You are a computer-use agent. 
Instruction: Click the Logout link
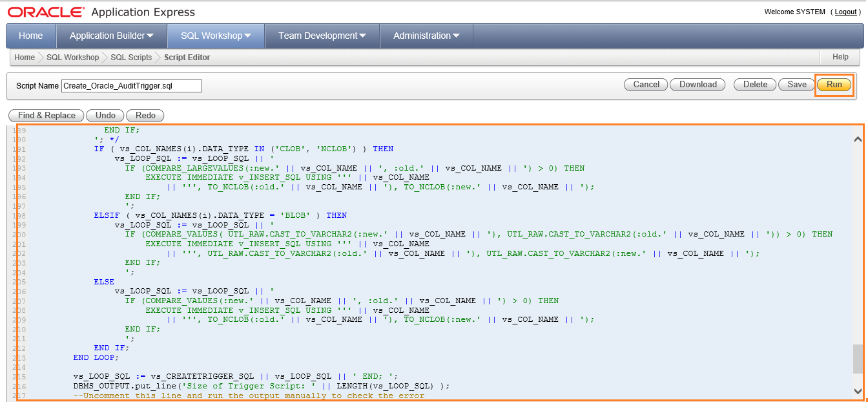845,12
